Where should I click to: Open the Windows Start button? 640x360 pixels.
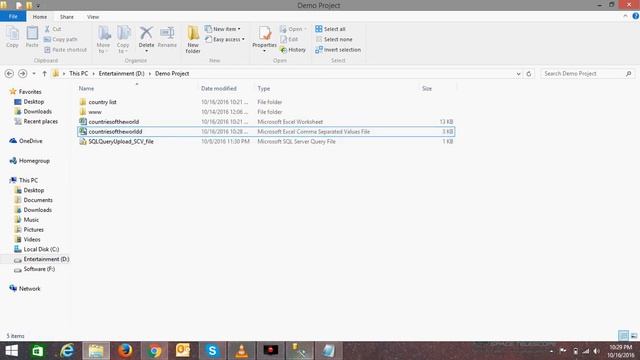click(11, 351)
